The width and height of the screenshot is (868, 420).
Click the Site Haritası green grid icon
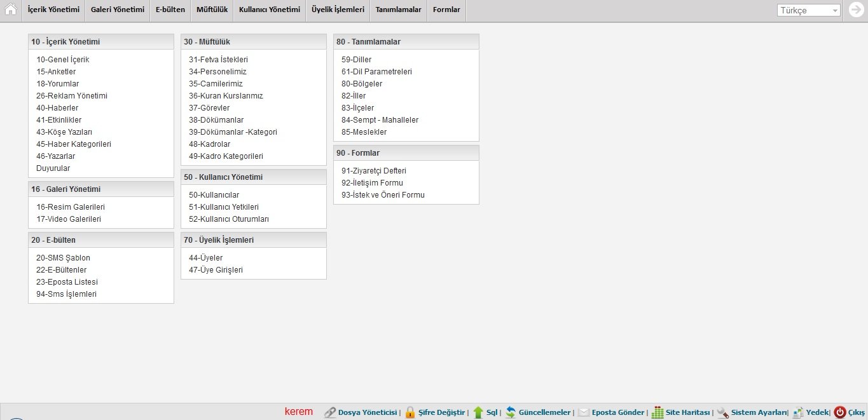(x=658, y=412)
